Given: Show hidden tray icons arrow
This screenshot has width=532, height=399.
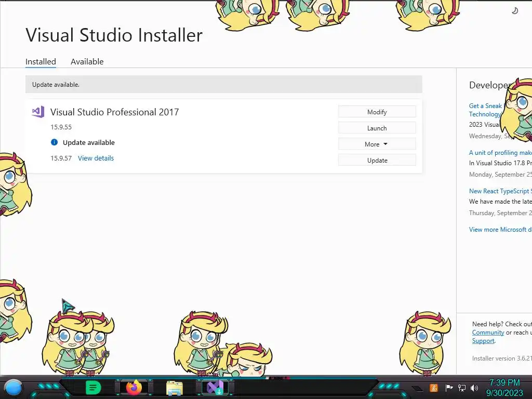Looking at the screenshot, I should coord(417,388).
